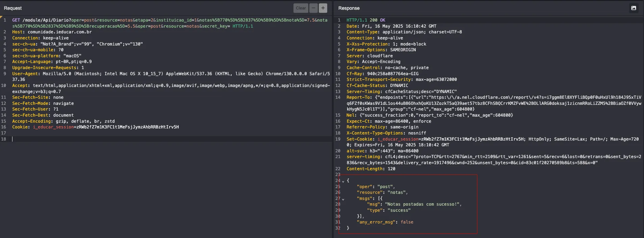Image resolution: width=644 pixels, height=238 pixels.
Task: Click the Set-Cookie: i_educar_session header
Action: (x=493, y=142)
